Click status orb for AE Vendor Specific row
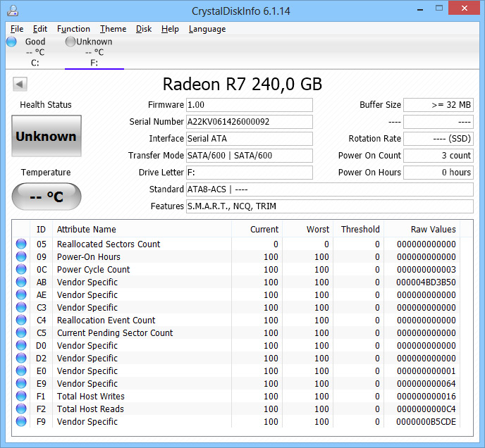Screen dimensions: 485x448 pyautogui.click(x=21, y=294)
